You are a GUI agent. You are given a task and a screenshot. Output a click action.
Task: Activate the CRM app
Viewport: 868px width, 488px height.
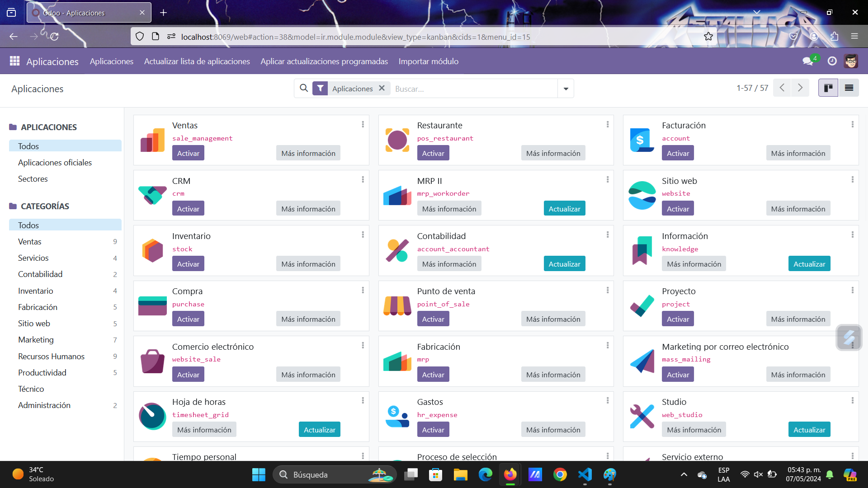tap(188, 208)
